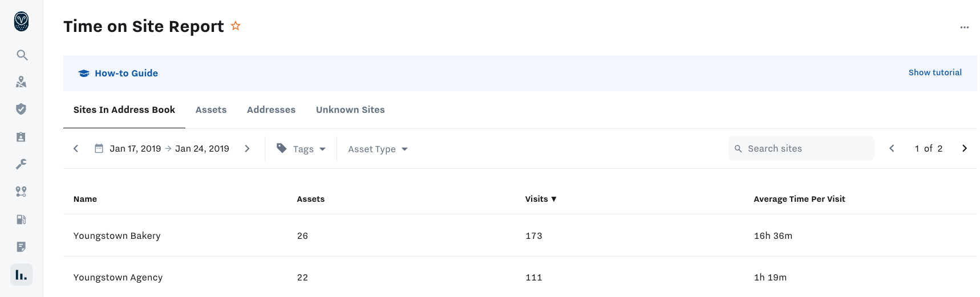This screenshot has width=980, height=297.
Task: Open the compliance clipboard sidebar icon
Action: pyautogui.click(x=22, y=137)
